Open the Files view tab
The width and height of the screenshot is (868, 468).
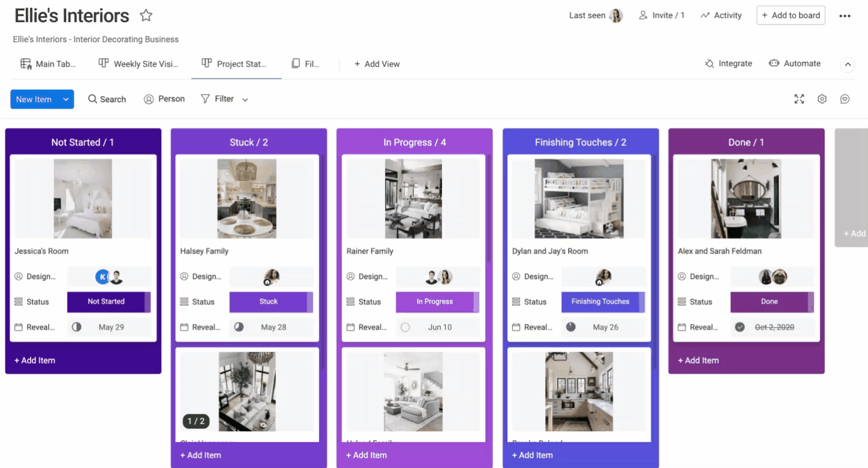coord(305,64)
